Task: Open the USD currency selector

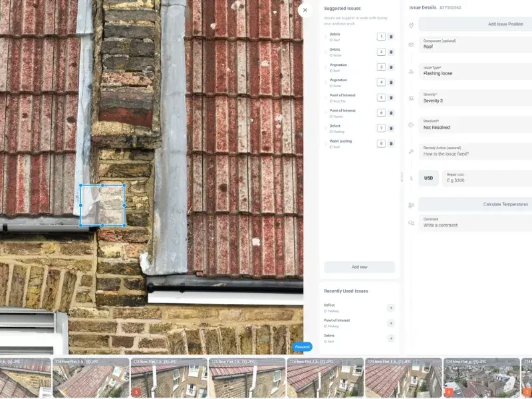Action: (x=428, y=178)
